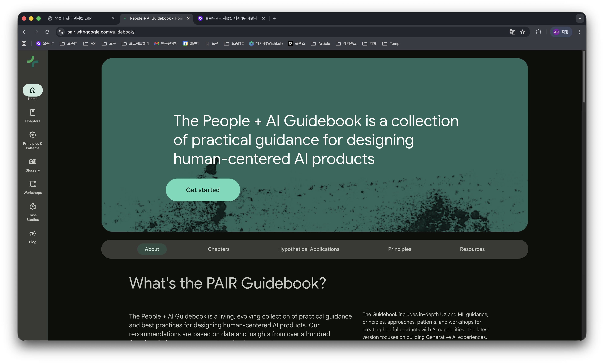Reload the current page

47,32
